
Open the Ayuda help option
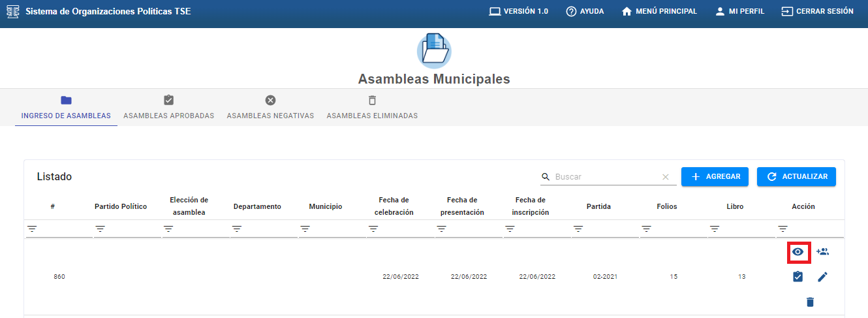pyautogui.click(x=585, y=11)
